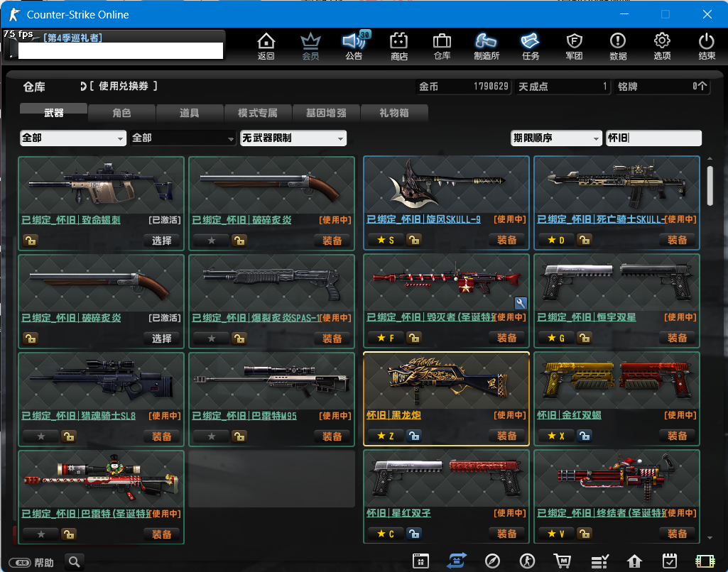Switch to the 角色 characters tab

click(121, 113)
